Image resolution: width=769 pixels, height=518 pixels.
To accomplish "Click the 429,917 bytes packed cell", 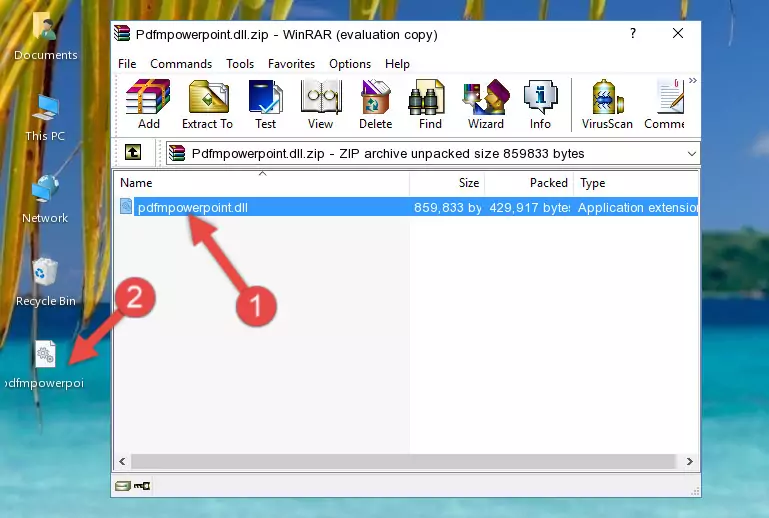I will (530, 207).
